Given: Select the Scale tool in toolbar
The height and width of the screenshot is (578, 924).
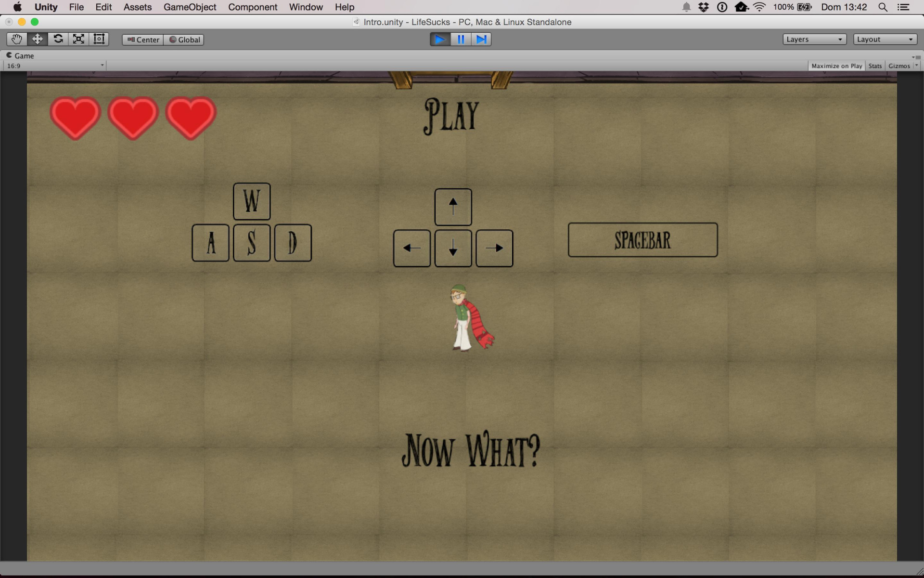Looking at the screenshot, I should (78, 39).
